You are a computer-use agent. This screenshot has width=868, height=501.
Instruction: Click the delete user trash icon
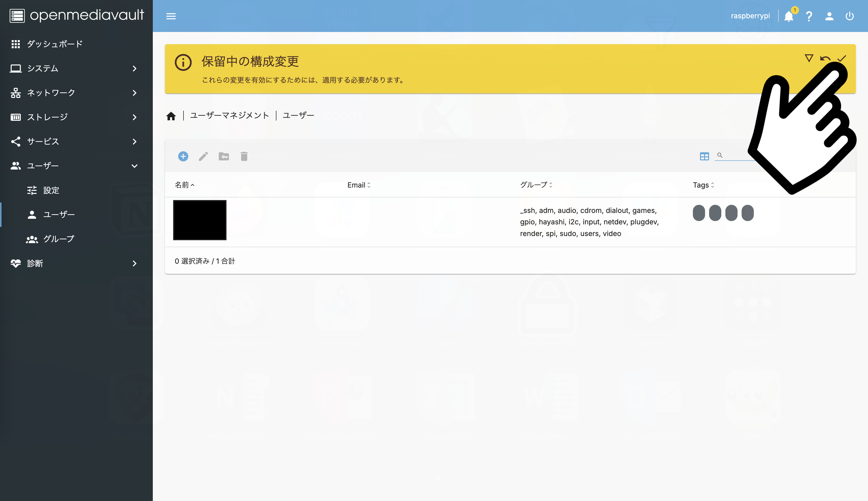244,156
